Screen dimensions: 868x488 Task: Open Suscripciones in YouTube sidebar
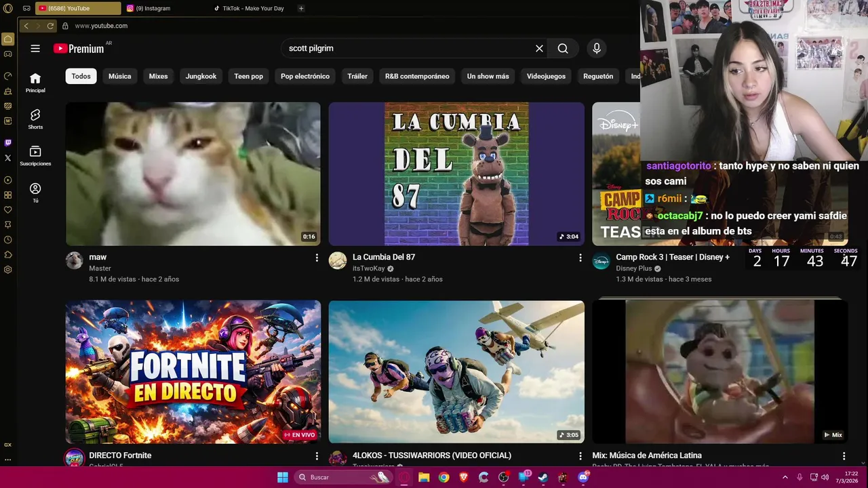[35, 156]
